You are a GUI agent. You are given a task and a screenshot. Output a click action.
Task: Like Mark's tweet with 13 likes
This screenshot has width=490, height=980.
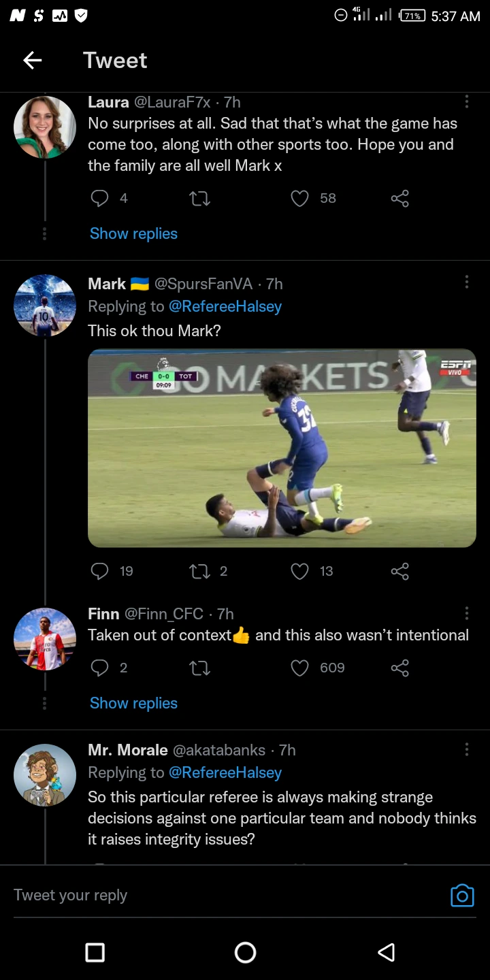click(299, 571)
